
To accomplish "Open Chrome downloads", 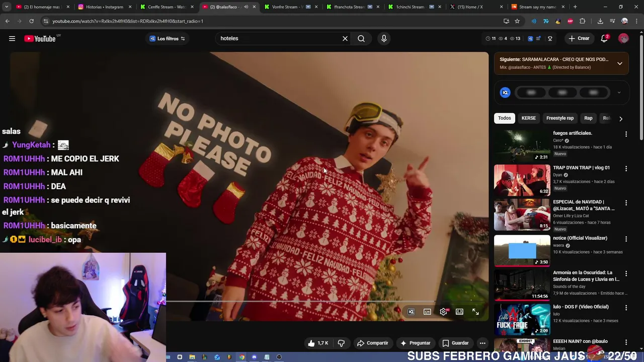I will 600,21.
